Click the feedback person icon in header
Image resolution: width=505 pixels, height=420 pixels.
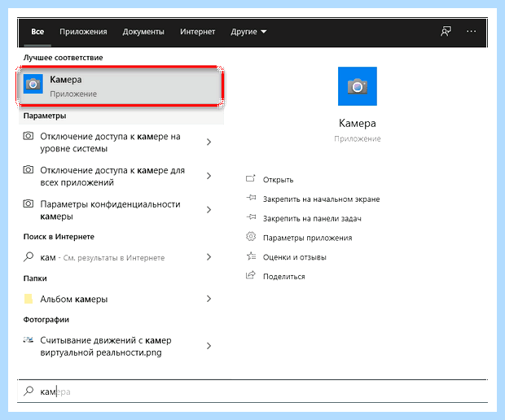point(446,31)
